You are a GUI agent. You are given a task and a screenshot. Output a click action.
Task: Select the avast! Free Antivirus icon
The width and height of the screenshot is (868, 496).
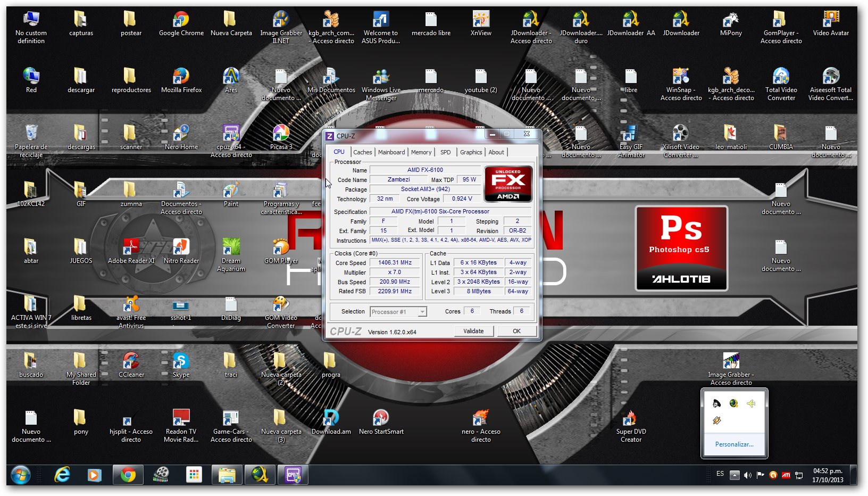click(131, 312)
